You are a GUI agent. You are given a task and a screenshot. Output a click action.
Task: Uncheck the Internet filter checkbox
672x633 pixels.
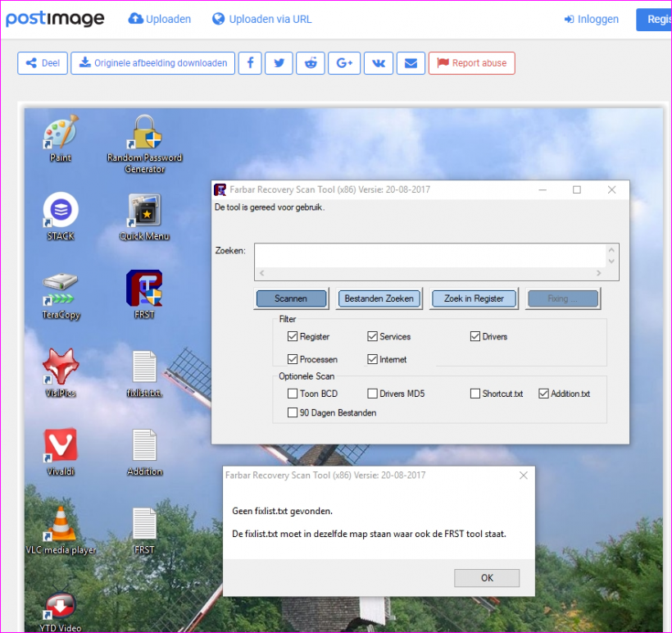372,359
